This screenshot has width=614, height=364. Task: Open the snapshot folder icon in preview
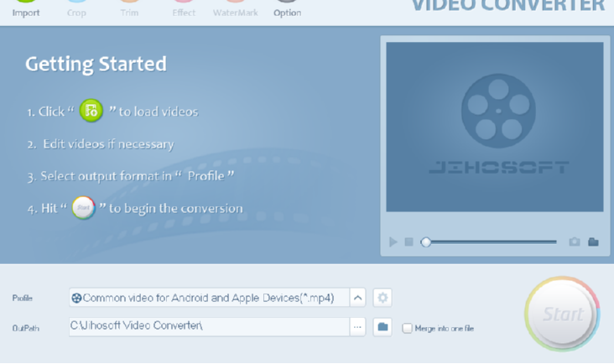coord(593,242)
